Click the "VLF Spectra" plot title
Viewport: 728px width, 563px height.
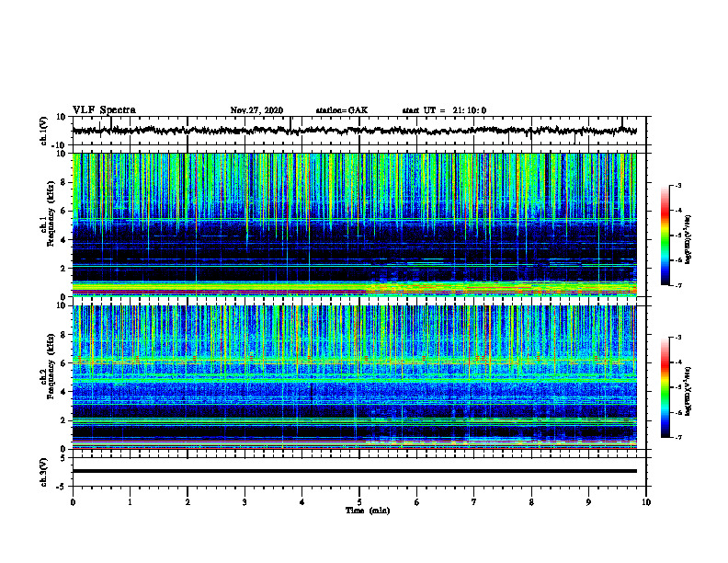coord(104,110)
